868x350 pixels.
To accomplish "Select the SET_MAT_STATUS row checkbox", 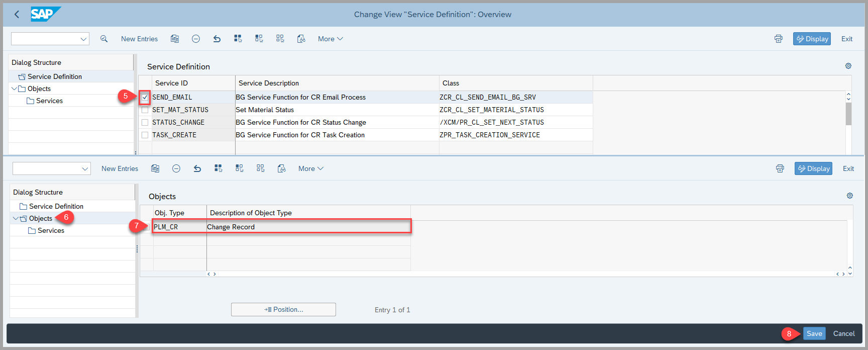I will coord(145,110).
